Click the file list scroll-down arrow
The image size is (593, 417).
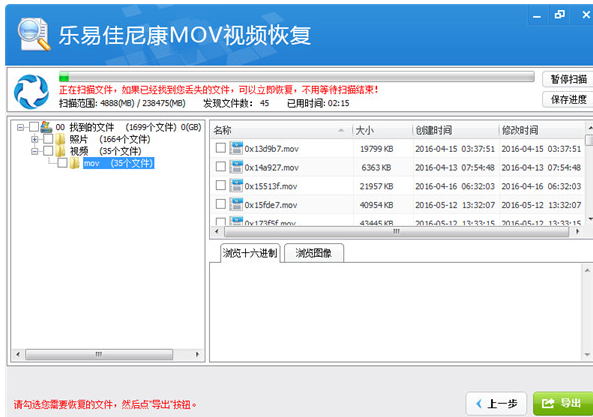coord(590,219)
